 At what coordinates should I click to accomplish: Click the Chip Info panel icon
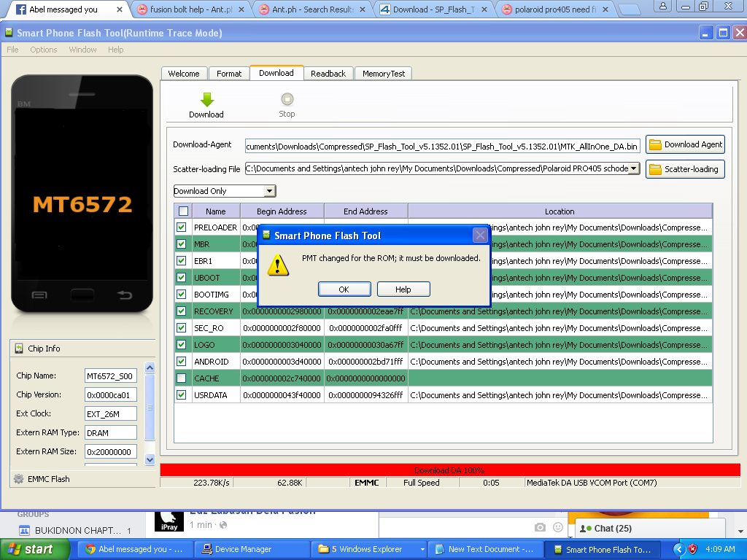(19, 349)
